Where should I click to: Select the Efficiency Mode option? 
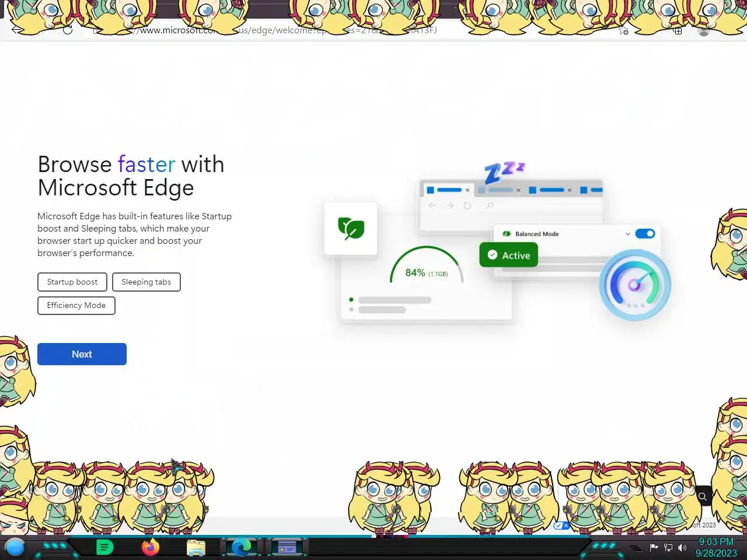click(x=76, y=305)
